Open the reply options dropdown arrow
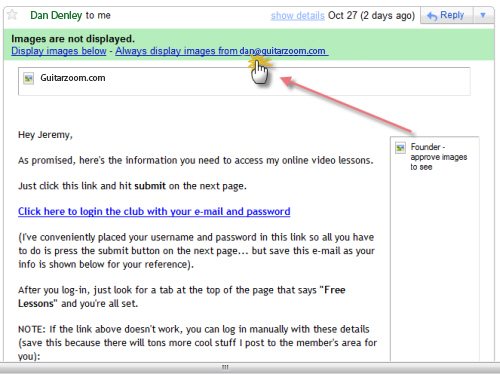This screenshot has height=374, width=500. coord(483,15)
